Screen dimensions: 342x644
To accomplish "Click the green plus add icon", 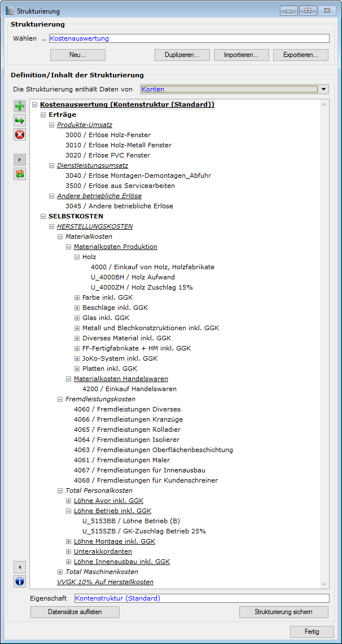I will click(x=20, y=106).
